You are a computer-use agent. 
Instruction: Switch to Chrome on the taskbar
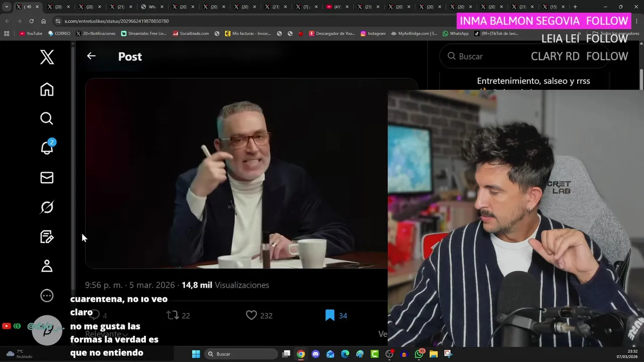pos(301,354)
